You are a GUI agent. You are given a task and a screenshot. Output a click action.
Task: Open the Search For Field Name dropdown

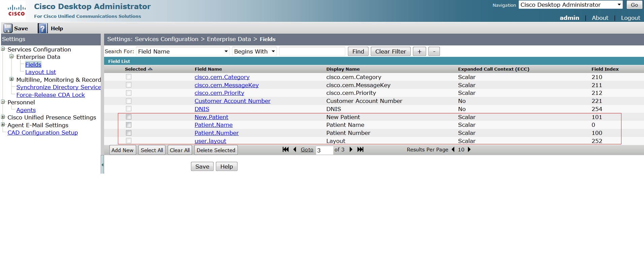(183, 51)
